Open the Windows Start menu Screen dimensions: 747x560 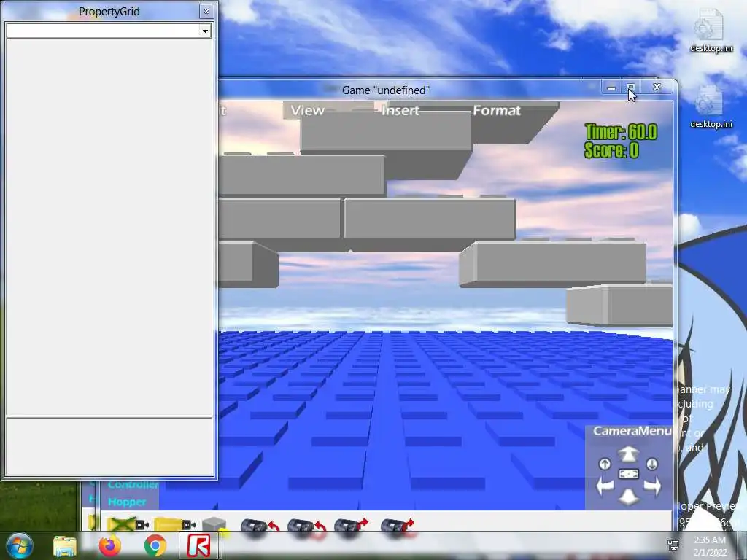tap(20, 545)
